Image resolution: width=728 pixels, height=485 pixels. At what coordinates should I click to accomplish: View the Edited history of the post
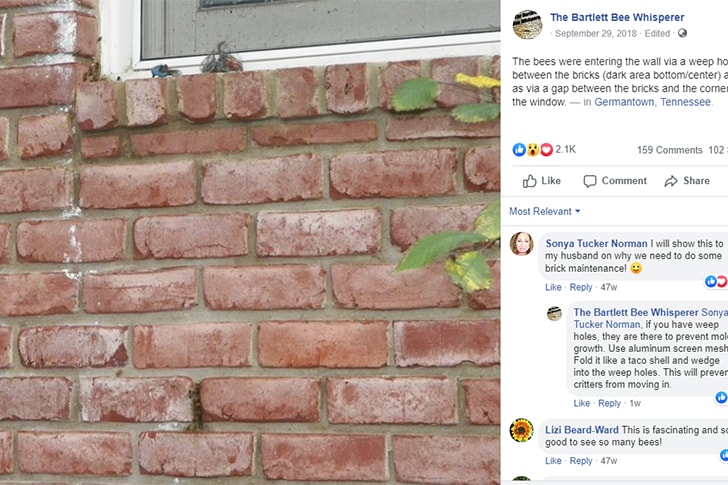coord(657,33)
